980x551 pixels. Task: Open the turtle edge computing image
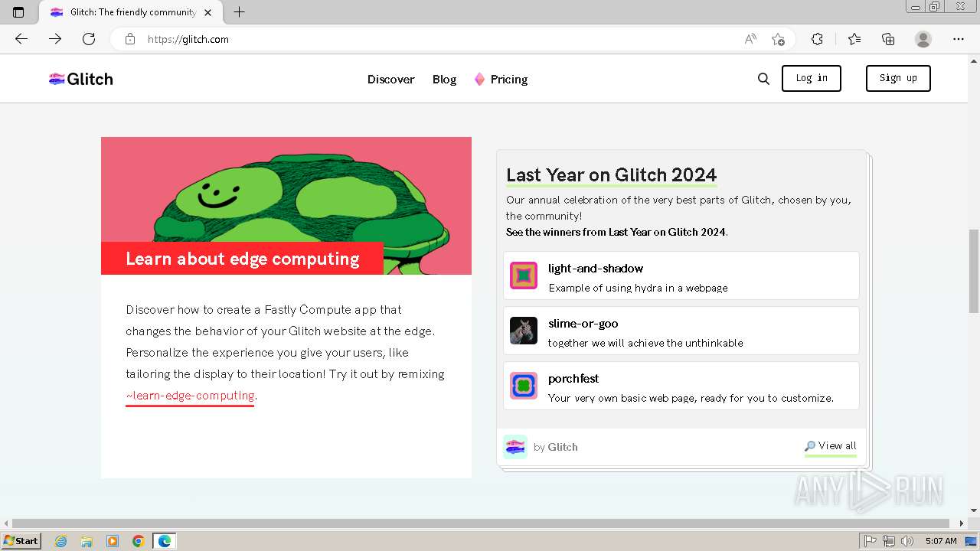[x=286, y=206]
